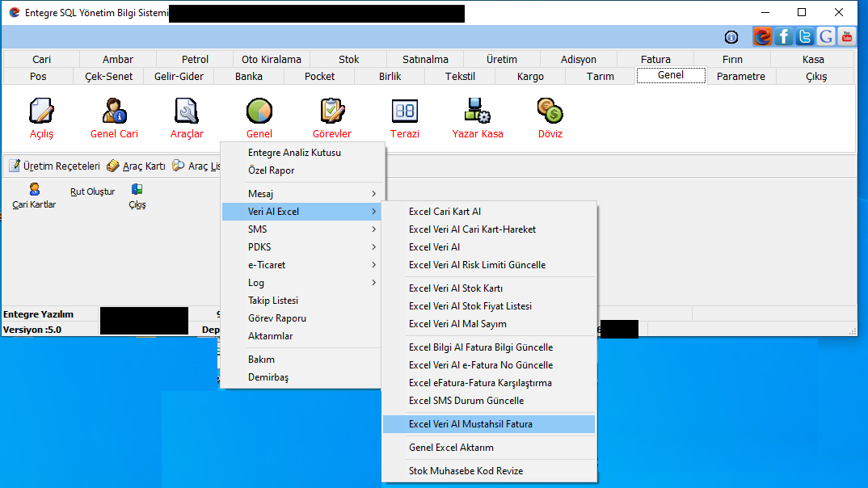This screenshot has width=868, height=488.
Task: Switch to the Çek-Senet tab
Action: coord(108,77)
